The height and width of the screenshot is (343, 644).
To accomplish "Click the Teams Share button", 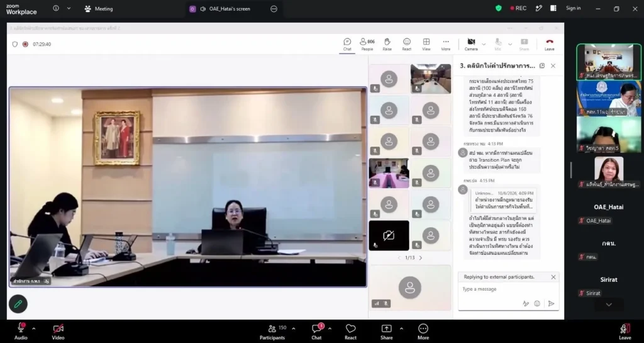I will pyautogui.click(x=524, y=44).
